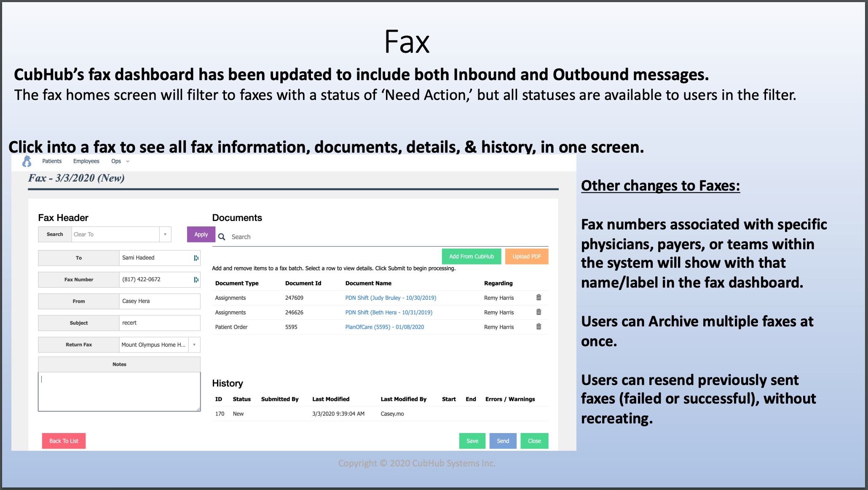
Task: Click the Start column header in History
Action: click(449, 399)
